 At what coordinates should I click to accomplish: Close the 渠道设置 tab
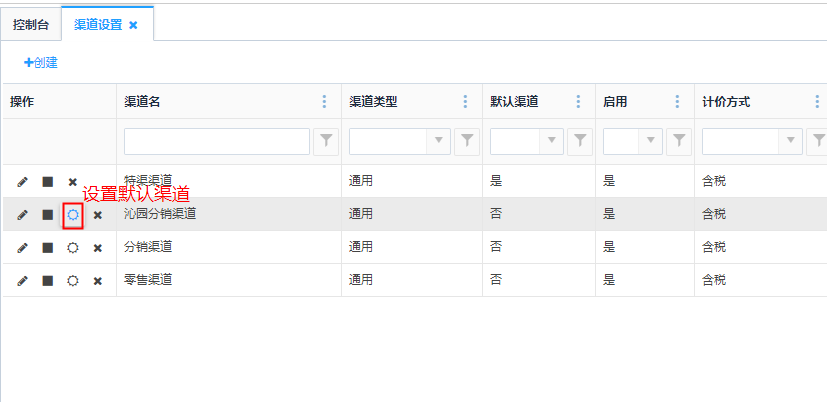point(133,25)
